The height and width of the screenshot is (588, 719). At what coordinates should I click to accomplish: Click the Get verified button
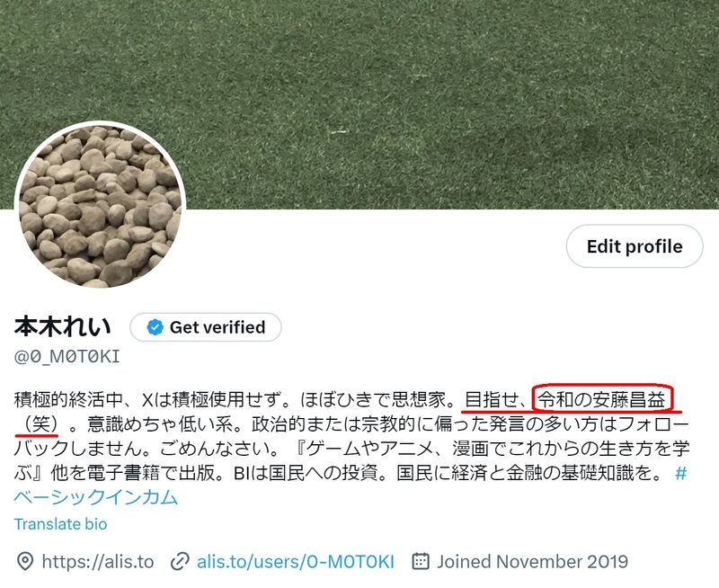(x=206, y=327)
